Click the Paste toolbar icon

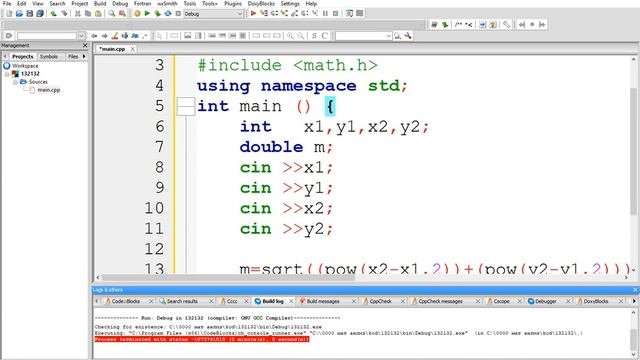(x=98, y=13)
